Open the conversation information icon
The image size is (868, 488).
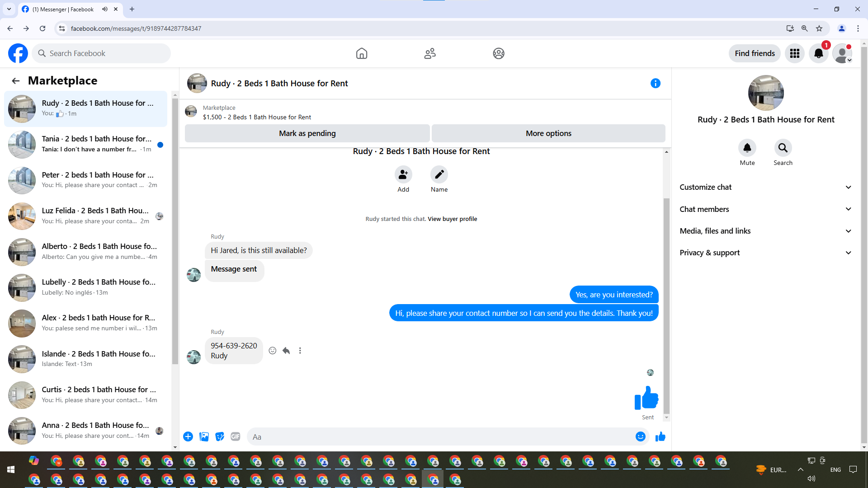click(x=655, y=83)
